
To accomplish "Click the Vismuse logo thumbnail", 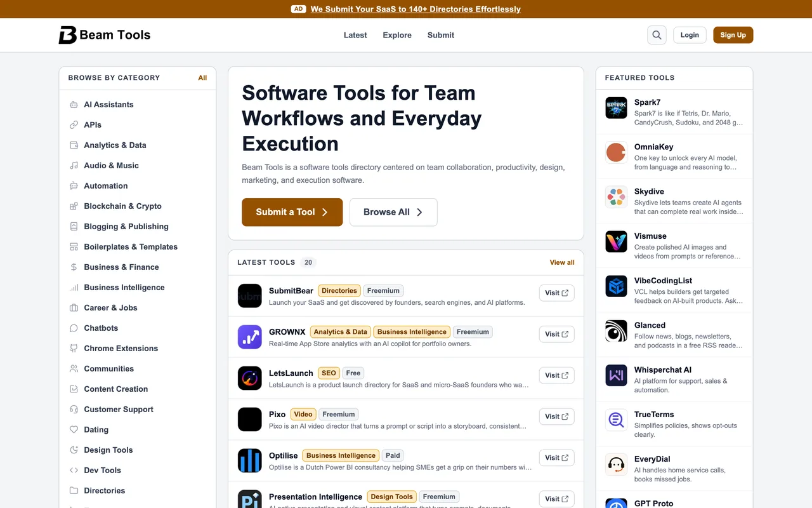I will pyautogui.click(x=616, y=242).
